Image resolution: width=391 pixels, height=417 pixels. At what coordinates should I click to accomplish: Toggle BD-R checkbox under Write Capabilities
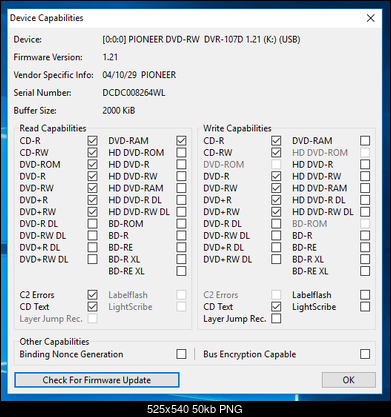(x=365, y=236)
